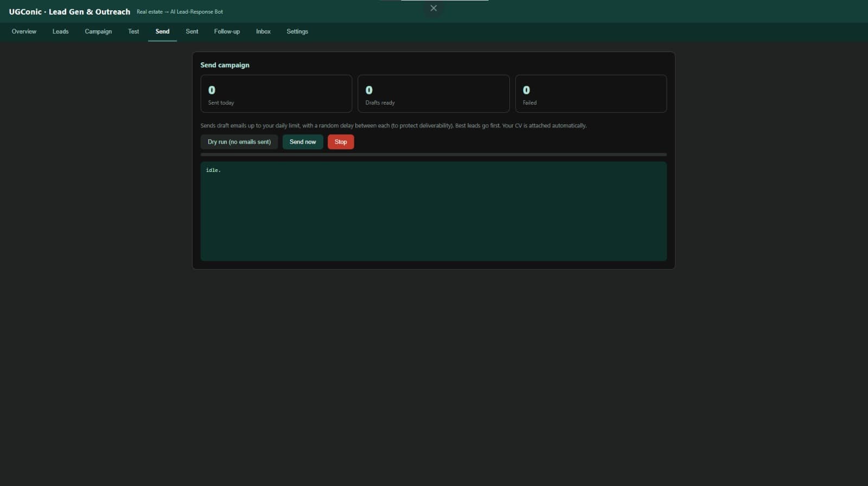The image size is (868, 486).
Task: Click the deliverability description sentence
Action: pyautogui.click(x=393, y=126)
